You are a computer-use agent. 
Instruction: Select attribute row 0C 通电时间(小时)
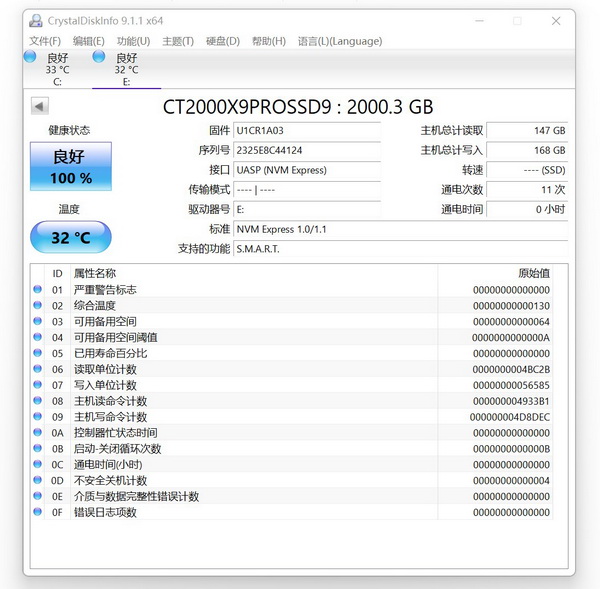coord(292,465)
